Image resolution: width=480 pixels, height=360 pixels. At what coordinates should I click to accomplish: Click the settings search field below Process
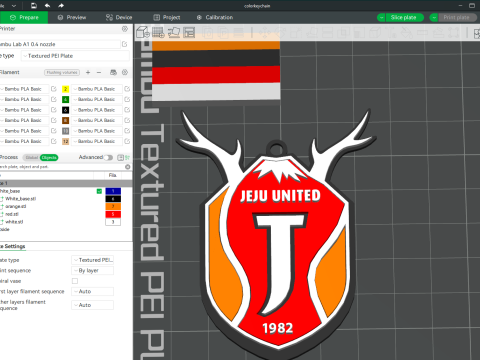coord(62,167)
